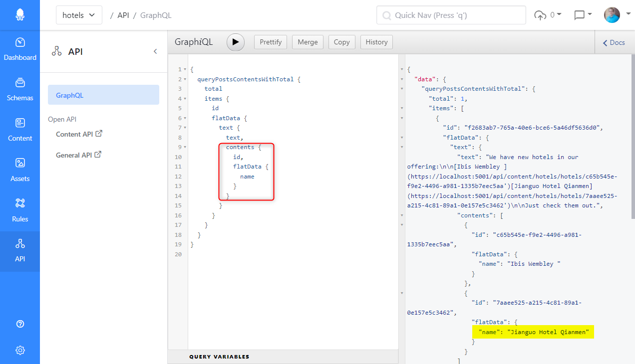Fold the "data" node in the result pane
The height and width of the screenshot is (364, 635).
402,79
